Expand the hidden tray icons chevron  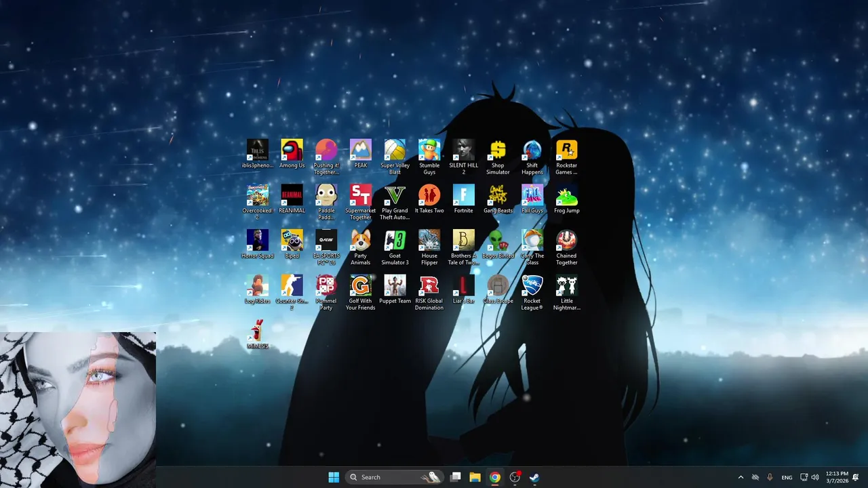[741, 477]
